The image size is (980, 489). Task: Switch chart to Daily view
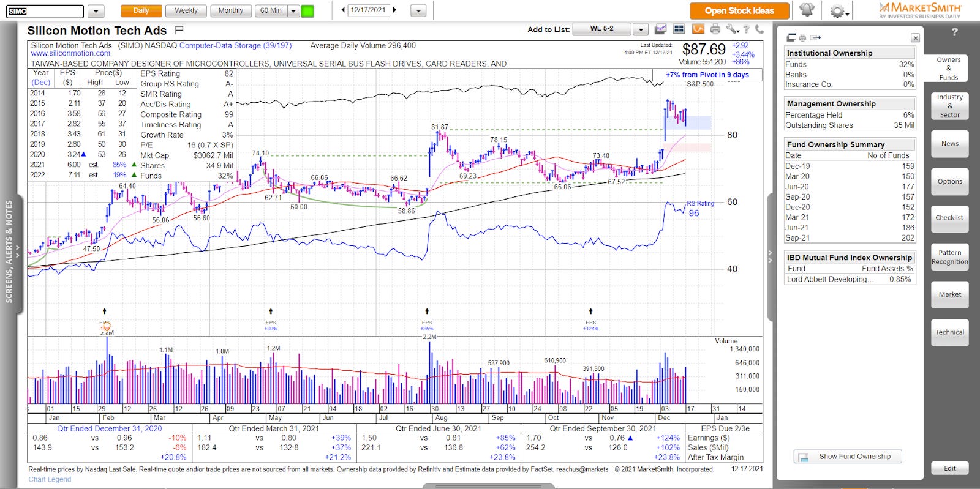(141, 10)
